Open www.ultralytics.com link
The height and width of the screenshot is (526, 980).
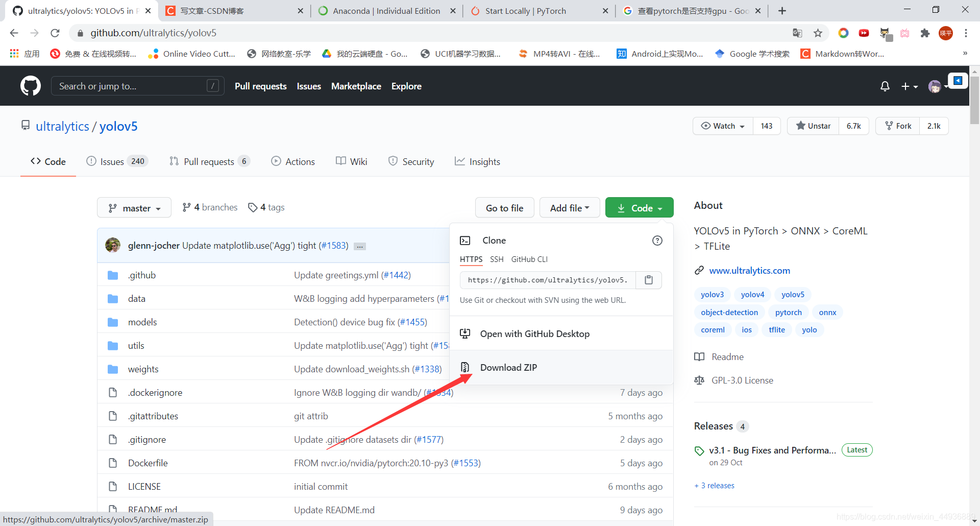(x=749, y=271)
